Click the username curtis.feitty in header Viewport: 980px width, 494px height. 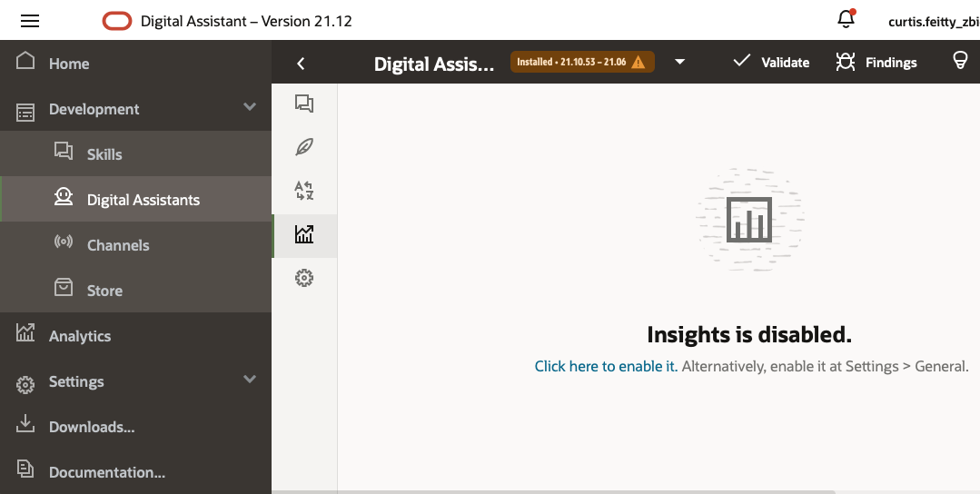click(x=934, y=22)
